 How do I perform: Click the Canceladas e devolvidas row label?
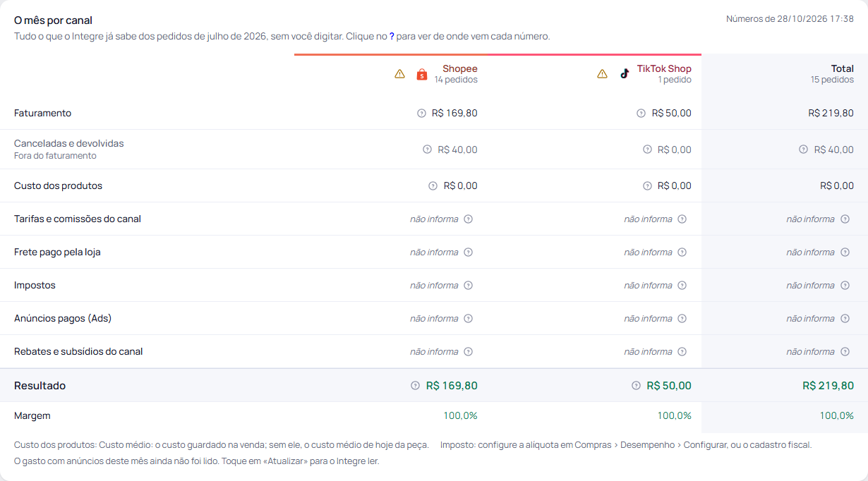click(x=69, y=144)
